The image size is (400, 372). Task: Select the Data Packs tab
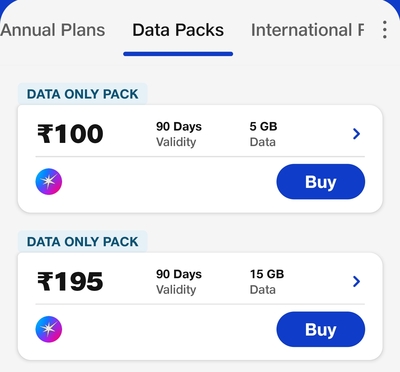178,30
